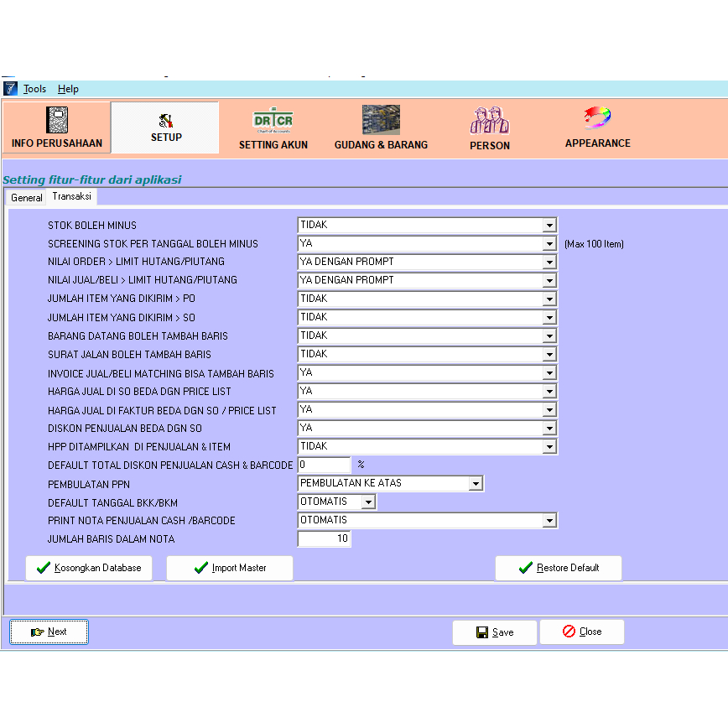728x728 pixels.
Task: Save the settings
Action: [x=495, y=632]
